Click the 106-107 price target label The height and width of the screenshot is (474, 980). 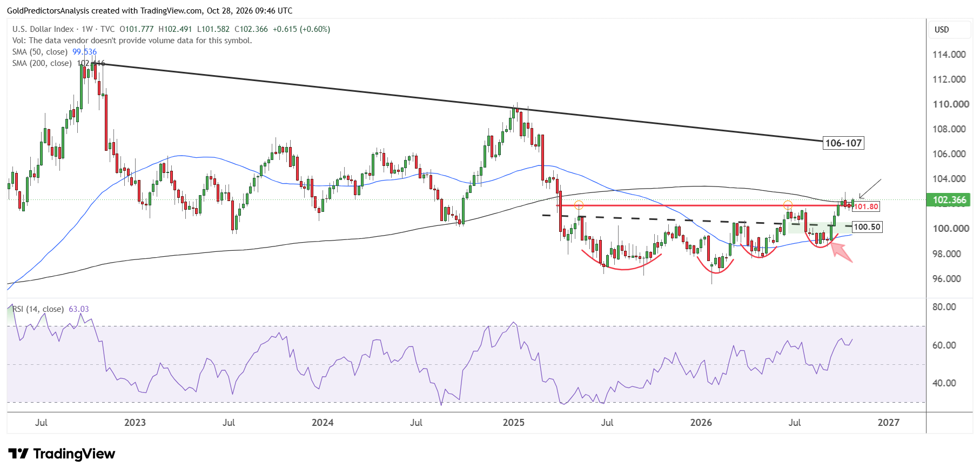click(843, 143)
